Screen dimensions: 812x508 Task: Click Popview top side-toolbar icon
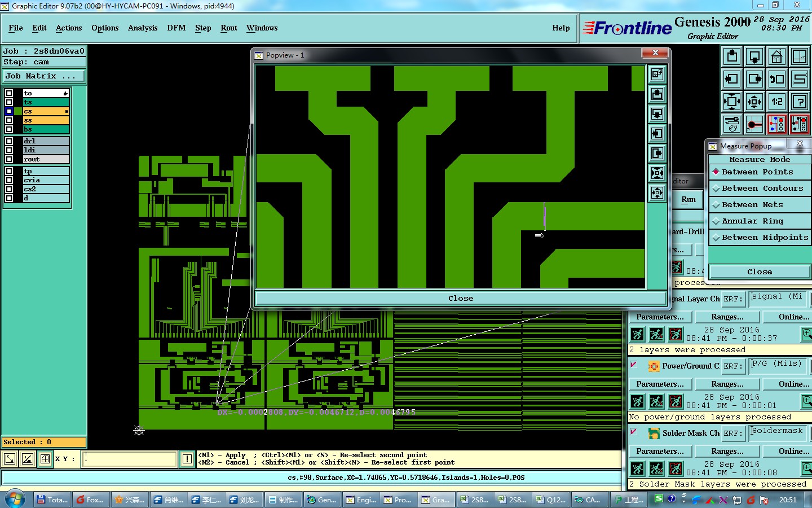tap(657, 74)
